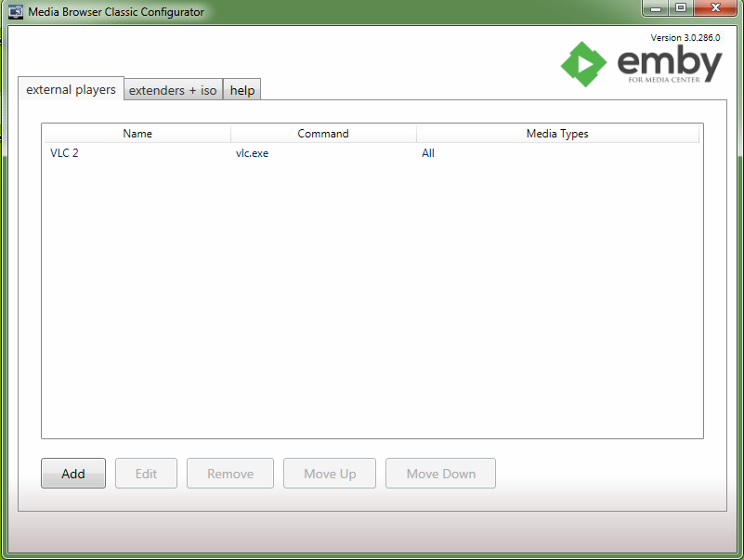The height and width of the screenshot is (560, 744).
Task: Click the Command column header
Action: point(323,133)
